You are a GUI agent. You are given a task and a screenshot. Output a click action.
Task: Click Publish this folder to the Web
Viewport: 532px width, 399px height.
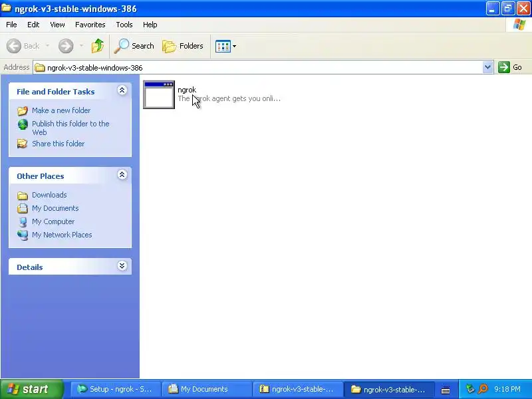coord(70,128)
